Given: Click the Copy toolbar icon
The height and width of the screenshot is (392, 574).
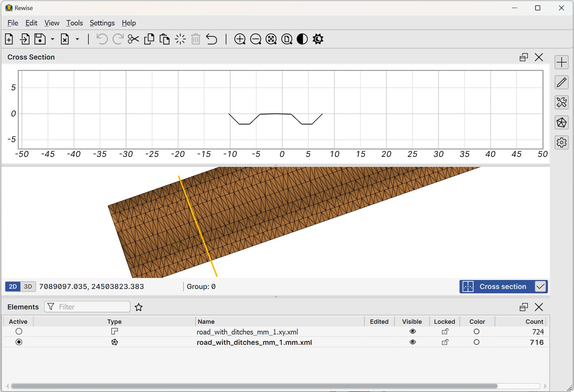Looking at the screenshot, I should (149, 39).
